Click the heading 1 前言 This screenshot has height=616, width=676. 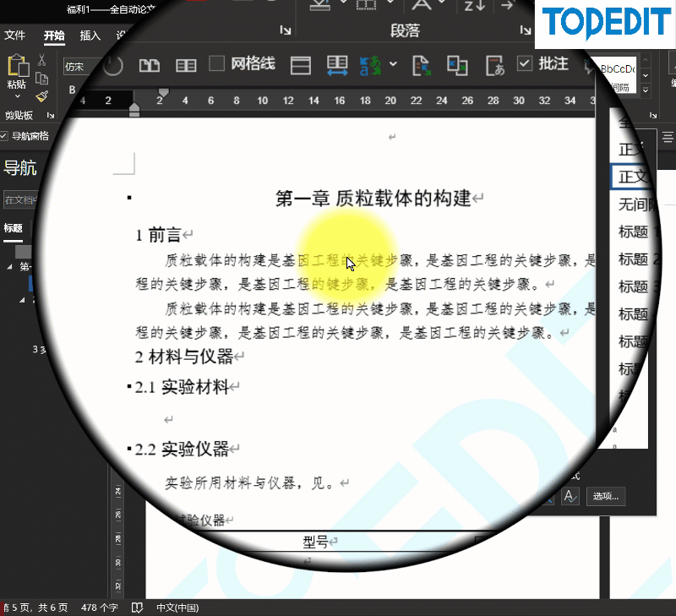pyautogui.click(x=158, y=236)
